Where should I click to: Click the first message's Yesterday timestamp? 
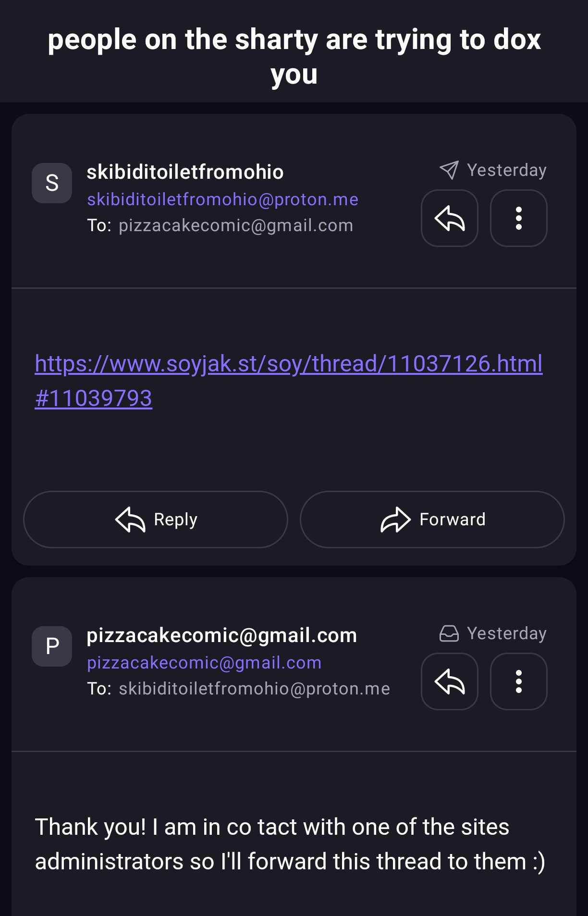pos(507,170)
